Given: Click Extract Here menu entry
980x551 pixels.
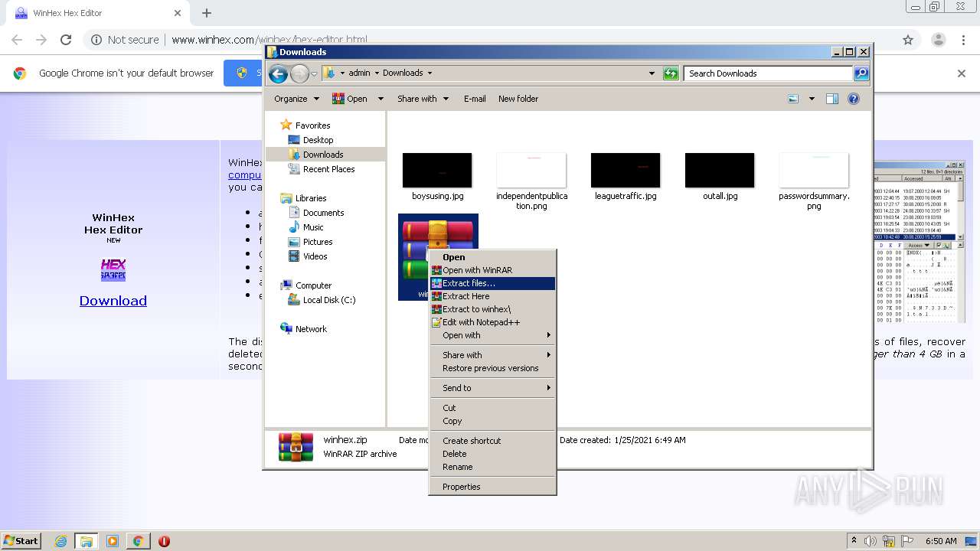Looking at the screenshot, I should [x=492, y=296].
